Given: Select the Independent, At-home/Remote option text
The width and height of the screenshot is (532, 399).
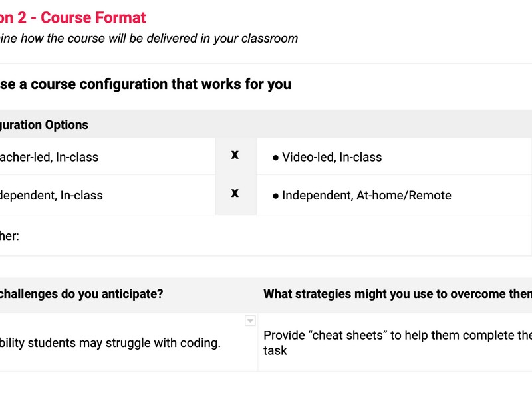Looking at the screenshot, I should coord(366,196).
